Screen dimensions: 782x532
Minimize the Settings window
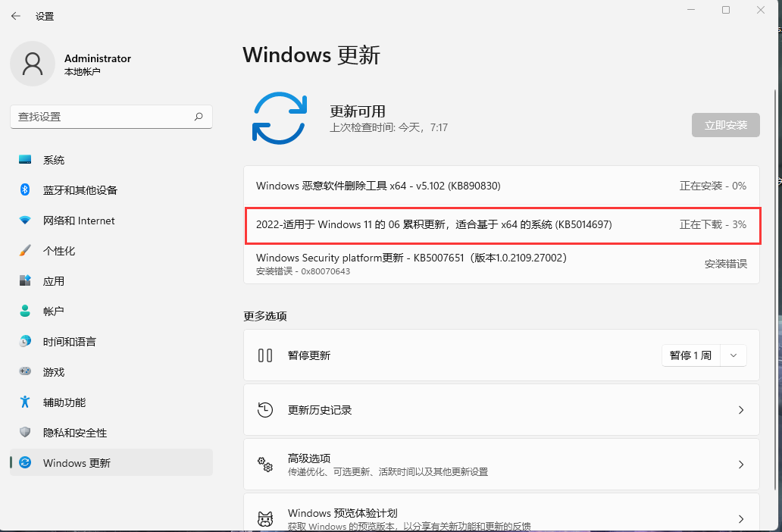pos(691,10)
